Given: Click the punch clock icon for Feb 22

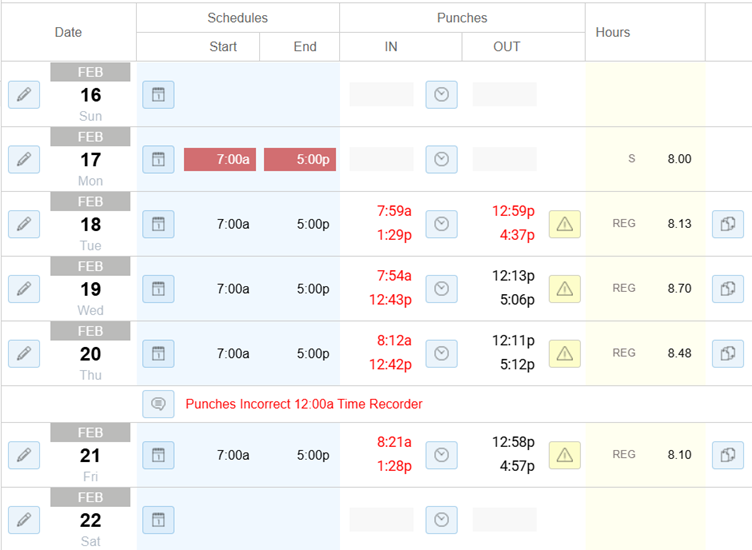Looking at the screenshot, I should click(x=441, y=520).
